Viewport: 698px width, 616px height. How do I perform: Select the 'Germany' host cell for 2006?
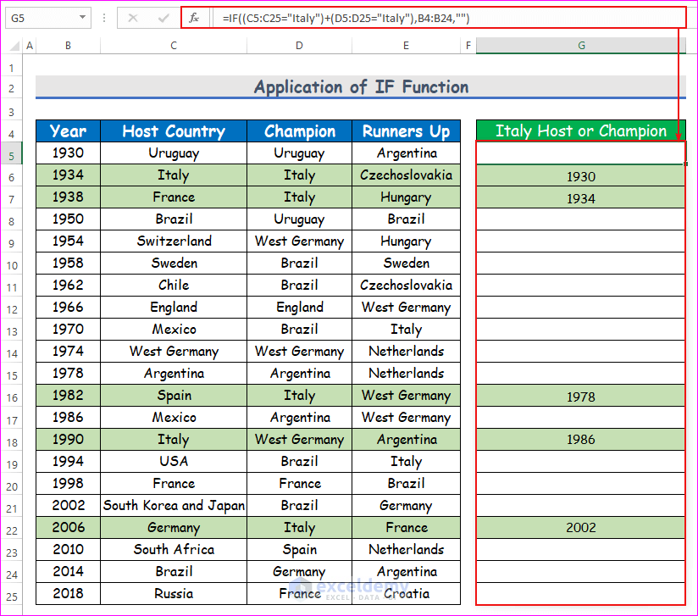174,527
